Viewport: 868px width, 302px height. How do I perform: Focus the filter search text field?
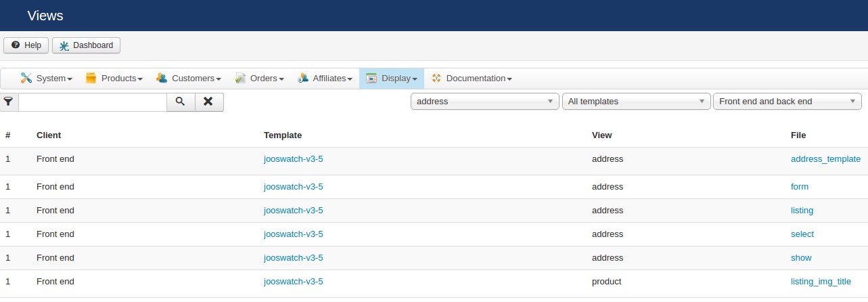pos(92,102)
